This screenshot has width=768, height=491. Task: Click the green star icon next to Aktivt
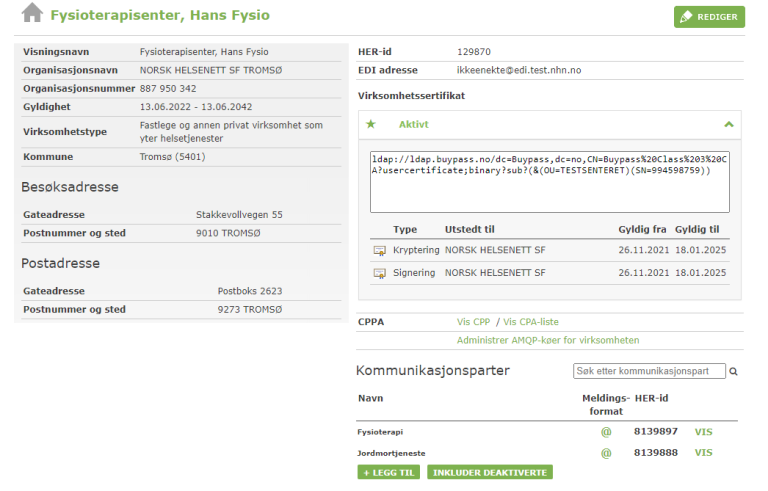click(371, 124)
